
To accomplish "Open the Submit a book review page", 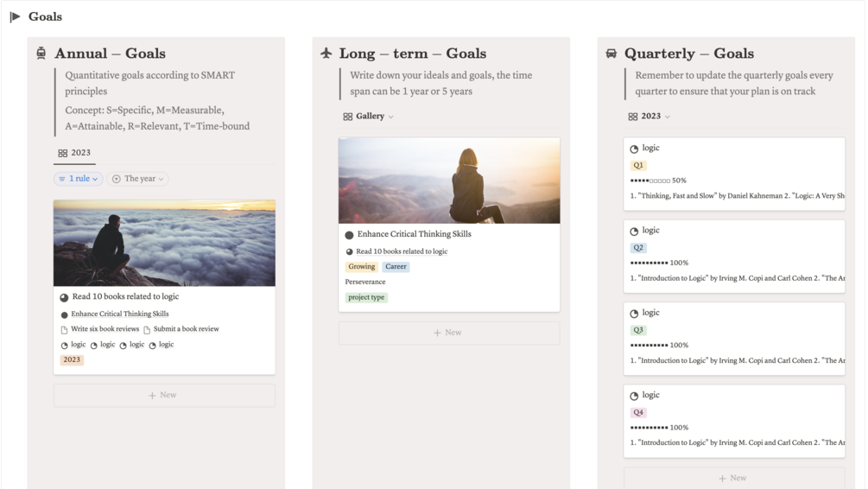I will pyautogui.click(x=186, y=329).
